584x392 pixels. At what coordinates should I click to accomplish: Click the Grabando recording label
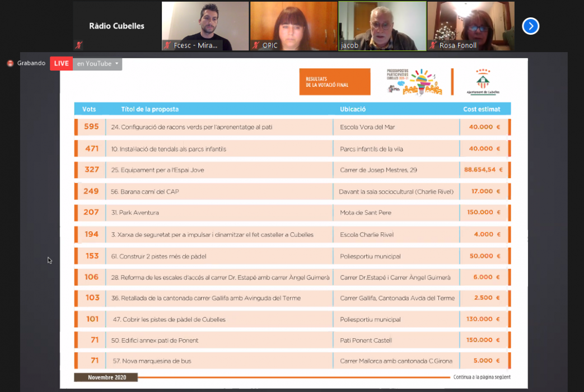click(31, 63)
